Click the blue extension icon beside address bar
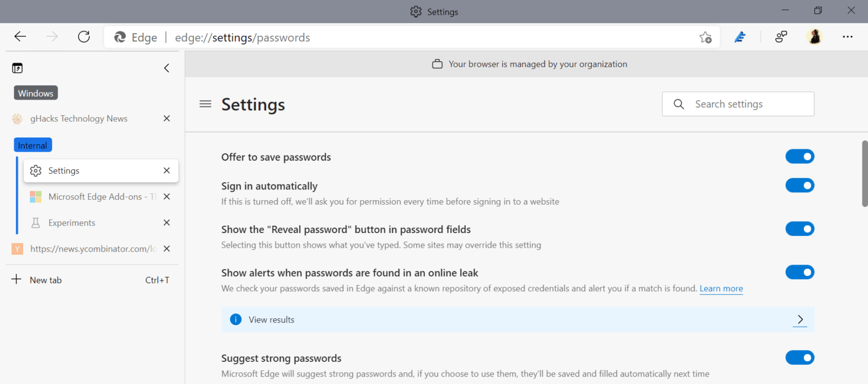 pos(740,36)
